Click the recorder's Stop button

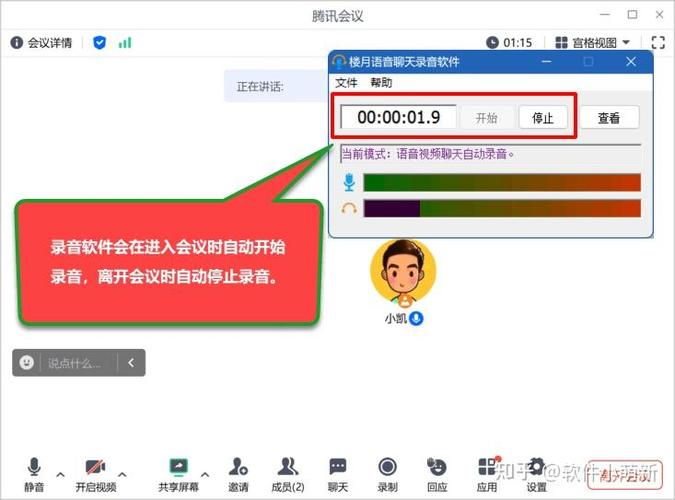(542, 118)
